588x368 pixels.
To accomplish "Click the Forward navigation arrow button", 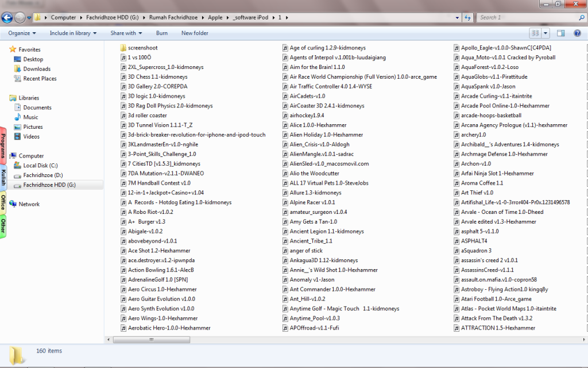I will point(20,17).
